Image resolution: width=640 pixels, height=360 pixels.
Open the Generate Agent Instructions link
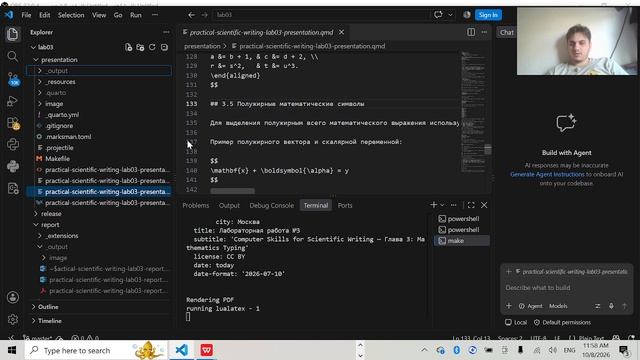[547, 174]
